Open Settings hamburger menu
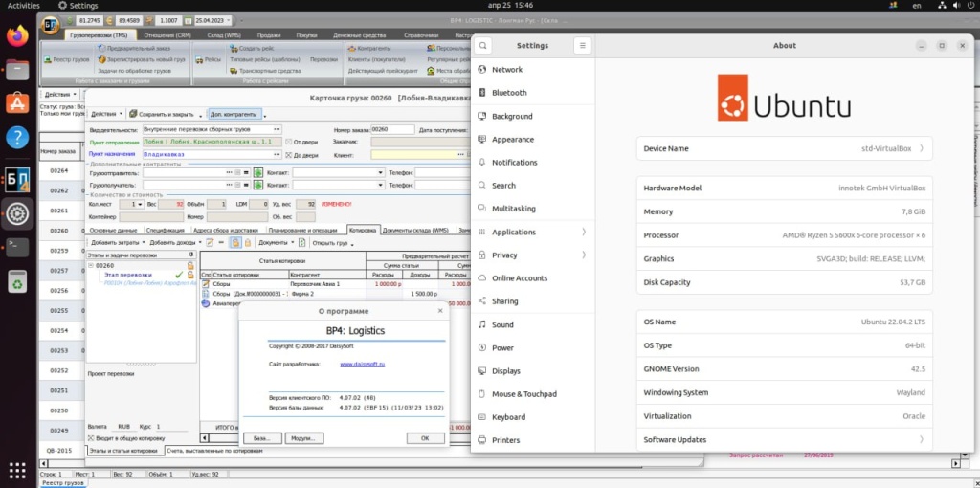 pyautogui.click(x=583, y=46)
